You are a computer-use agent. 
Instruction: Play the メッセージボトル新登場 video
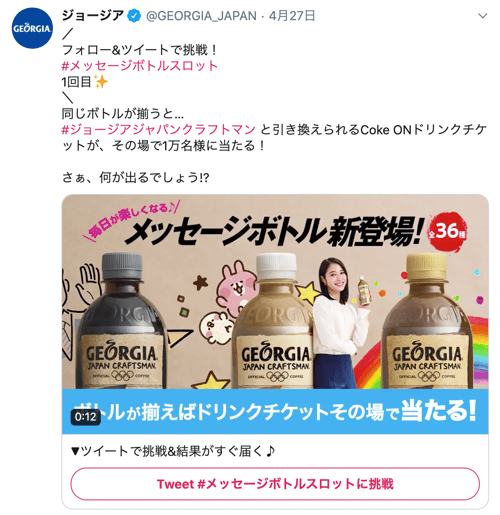click(x=275, y=314)
